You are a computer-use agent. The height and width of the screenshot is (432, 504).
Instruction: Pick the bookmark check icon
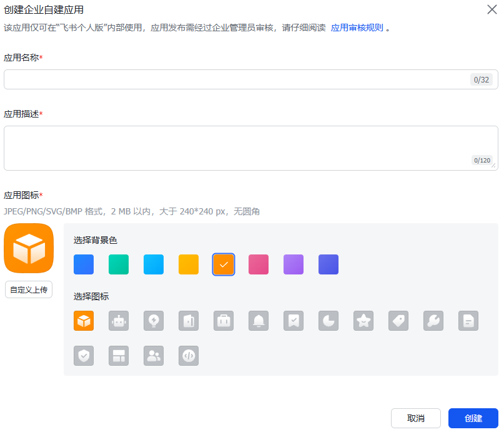tap(294, 321)
